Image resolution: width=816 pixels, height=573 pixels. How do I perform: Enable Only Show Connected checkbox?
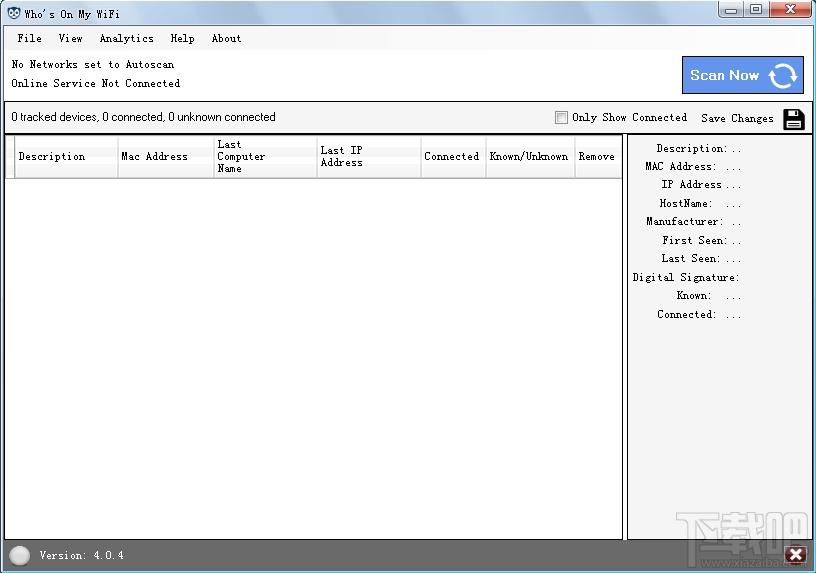pyautogui.click(x=561, y=118)
